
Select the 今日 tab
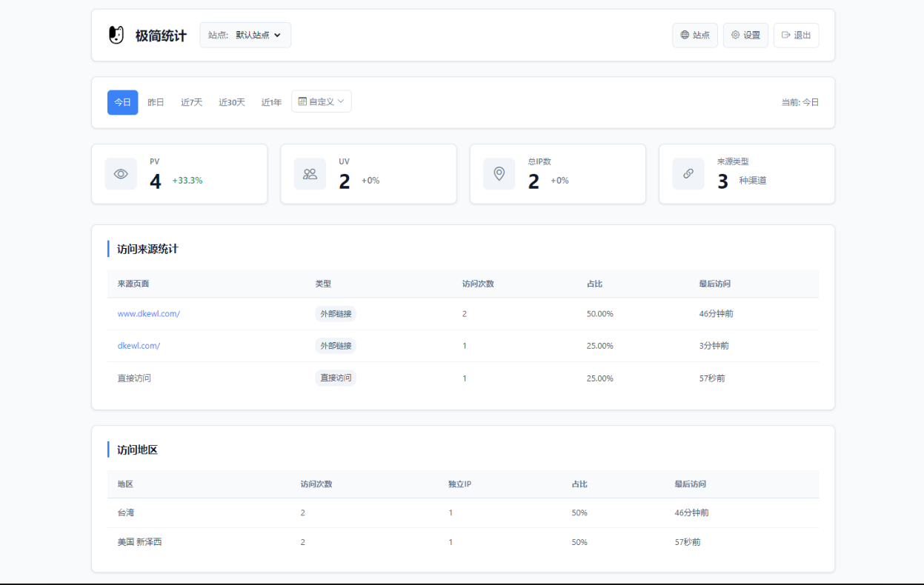[x=122, y=102]
